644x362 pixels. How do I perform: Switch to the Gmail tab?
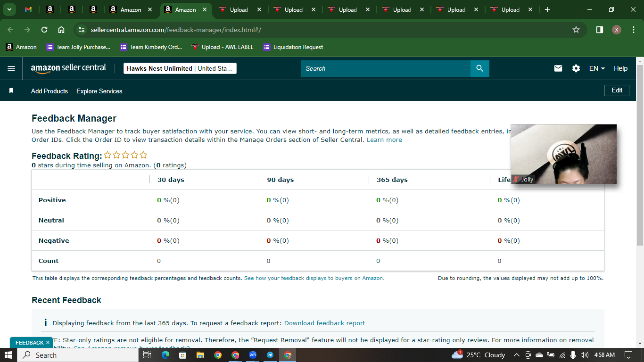click(28, 9)
